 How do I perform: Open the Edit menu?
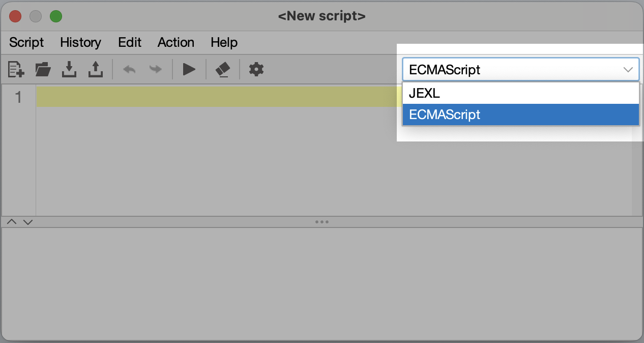coord(129,43)
